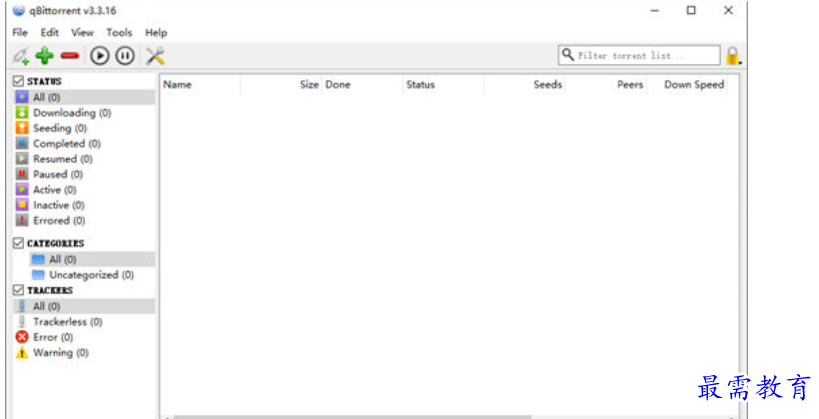Select Active (0) filter
The image size is (819, 419).
(x=85, y=190)
